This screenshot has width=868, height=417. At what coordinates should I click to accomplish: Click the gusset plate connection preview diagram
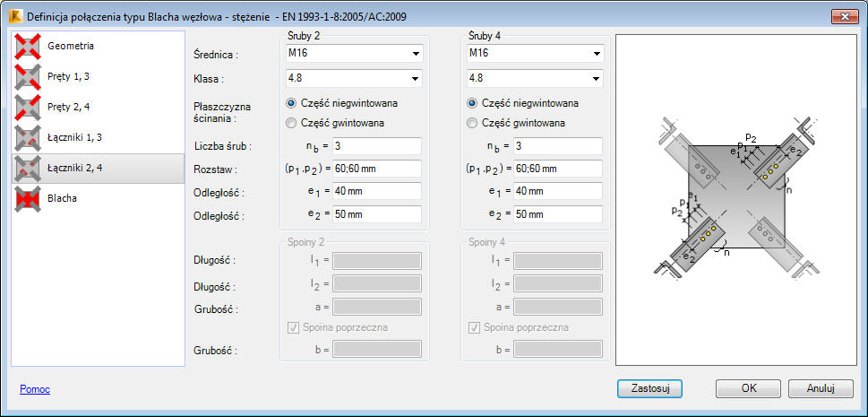(x=736, y=200)
